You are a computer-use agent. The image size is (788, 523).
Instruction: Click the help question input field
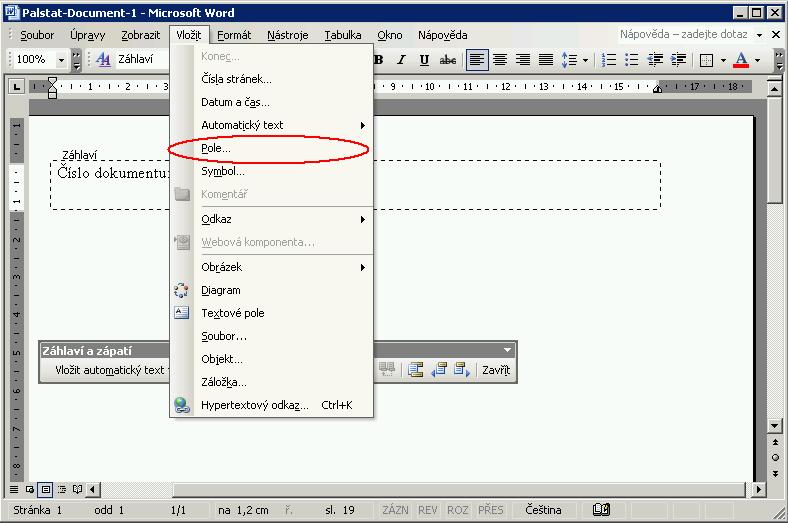[684, 35]
